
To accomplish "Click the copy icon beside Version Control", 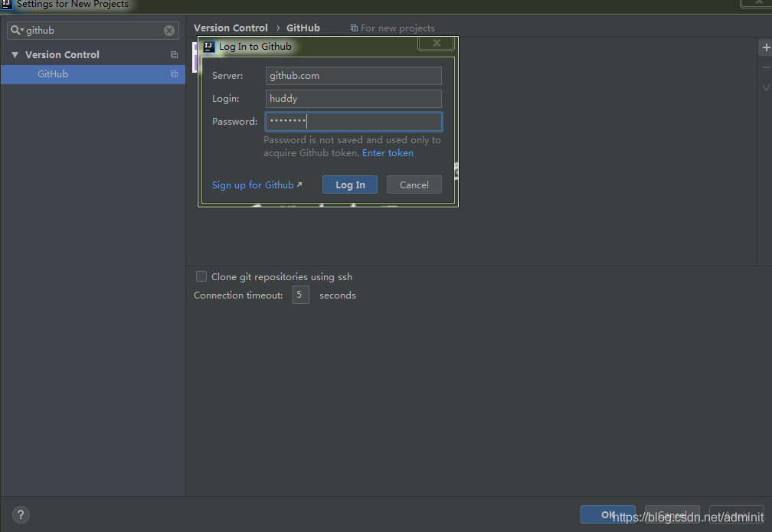I will (x=174, y=54).
